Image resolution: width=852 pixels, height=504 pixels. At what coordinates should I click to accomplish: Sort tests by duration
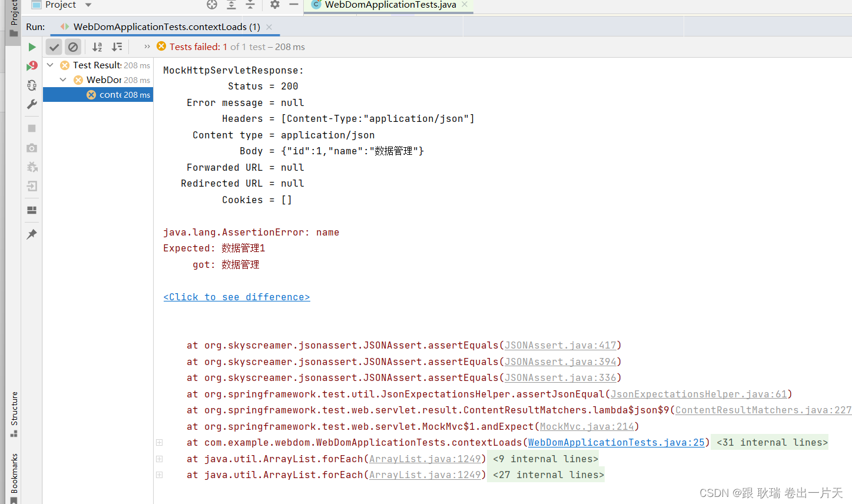point(117,47)
